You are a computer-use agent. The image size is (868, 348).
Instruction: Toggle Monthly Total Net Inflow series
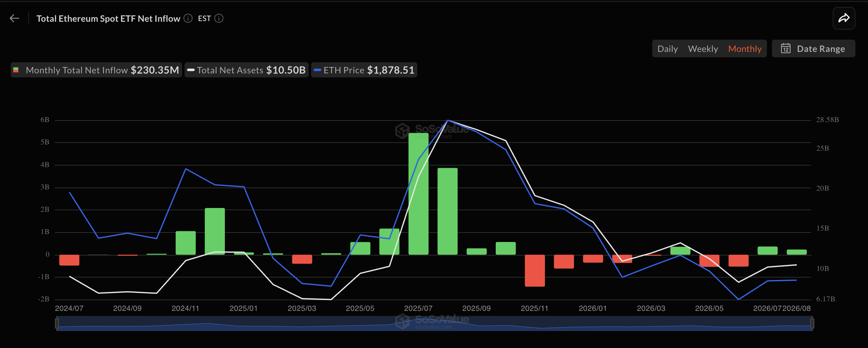click(x=96, y=70)
